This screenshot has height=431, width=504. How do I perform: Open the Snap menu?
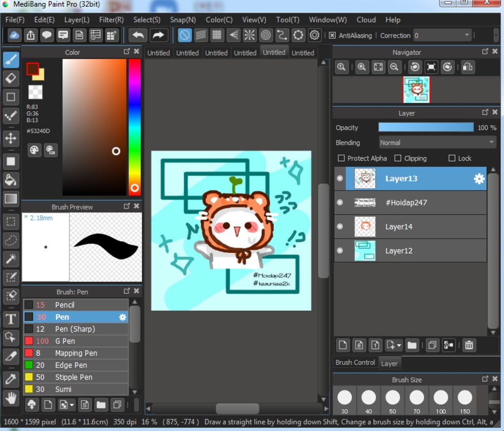[183, 20]
